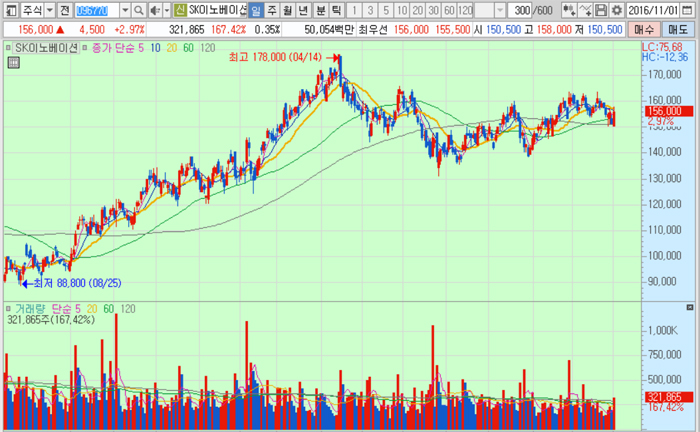Click the stock search magnifier icon
700x432 pixels.
coord(138,10)
